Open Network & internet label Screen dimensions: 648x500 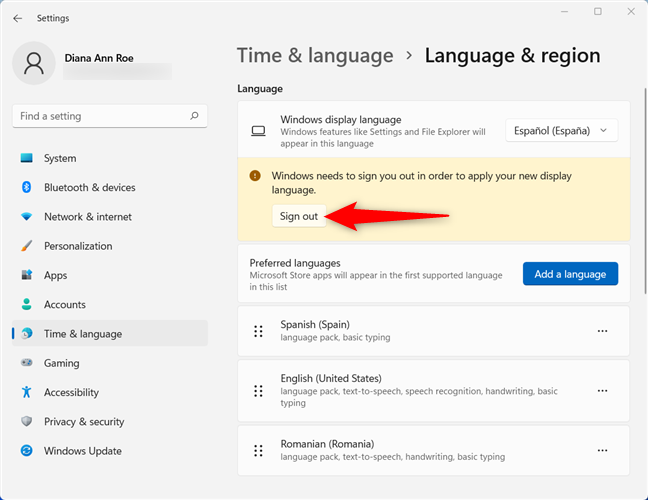pos(88,217)
